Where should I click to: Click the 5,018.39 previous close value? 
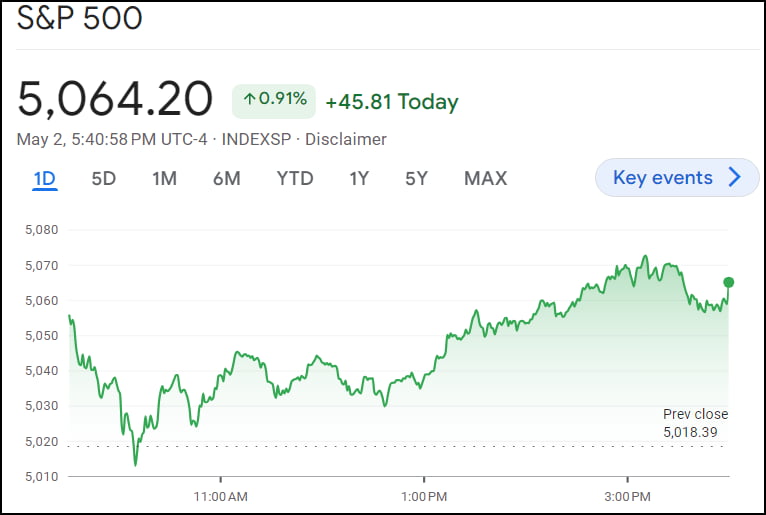[x=690, y=432]
